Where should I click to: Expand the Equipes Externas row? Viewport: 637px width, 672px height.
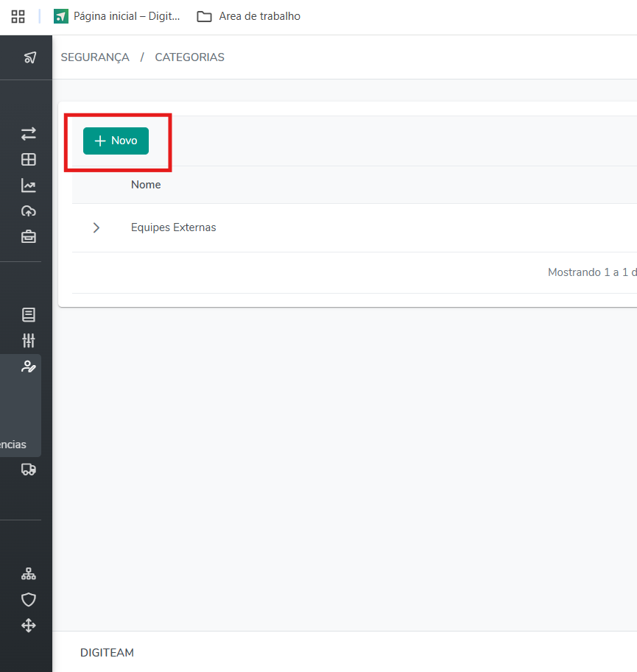pyautogui.click(x=96, y=227)
